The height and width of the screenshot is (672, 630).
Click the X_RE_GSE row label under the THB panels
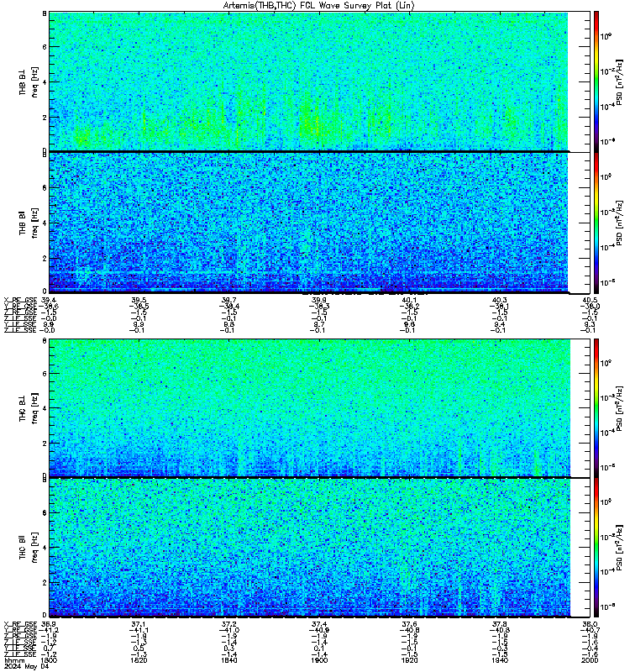tap(20, 300)
